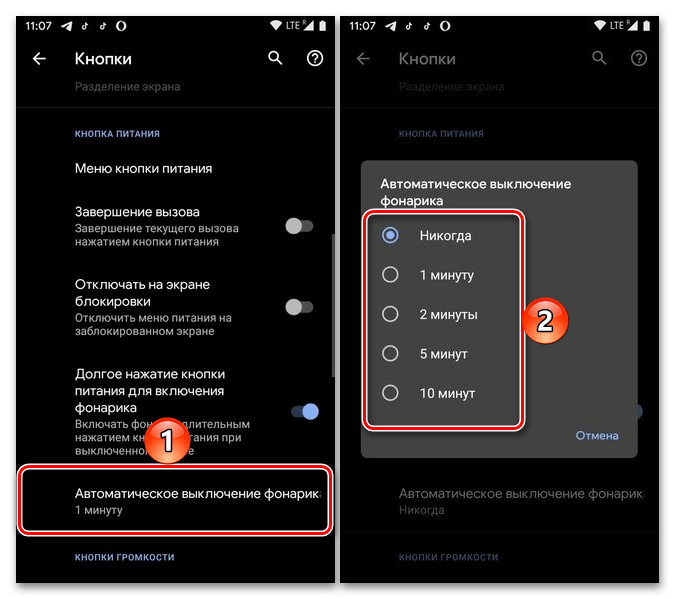Disable long-press power button flashlight switch
The width and height of the screenshot is (675, 599).
(305, 412)
